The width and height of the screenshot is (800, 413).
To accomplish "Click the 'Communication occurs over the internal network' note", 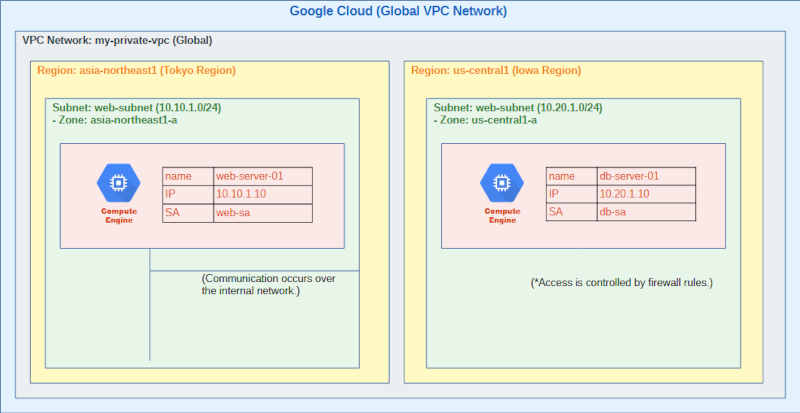I will [x=269, y=285].
